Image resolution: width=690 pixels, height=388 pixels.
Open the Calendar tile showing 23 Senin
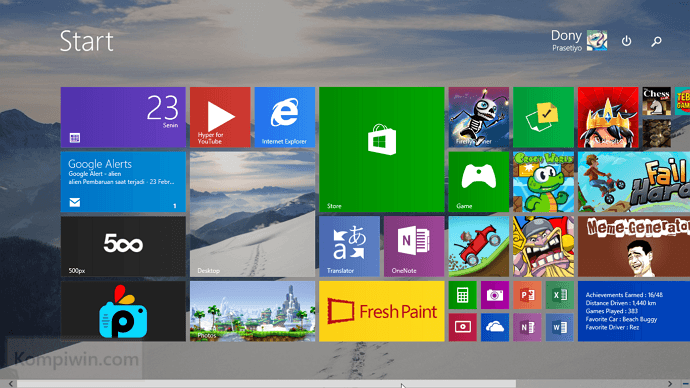point(123,117)
